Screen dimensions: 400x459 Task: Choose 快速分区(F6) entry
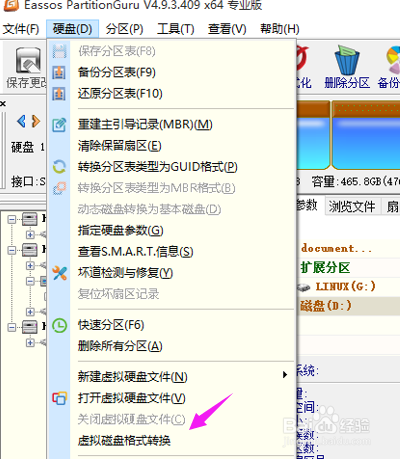coord(111,325)
